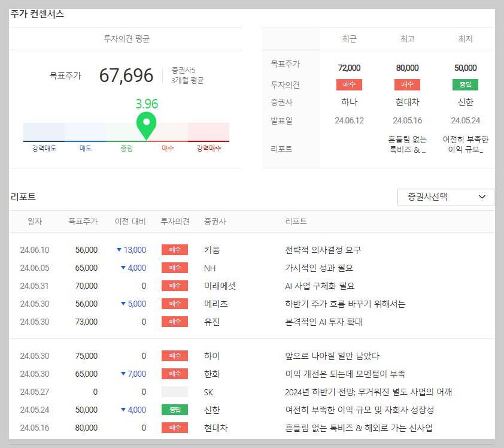Click the date 24.06.10
This screenshot has width=504, height=448.
click(34, 250)
